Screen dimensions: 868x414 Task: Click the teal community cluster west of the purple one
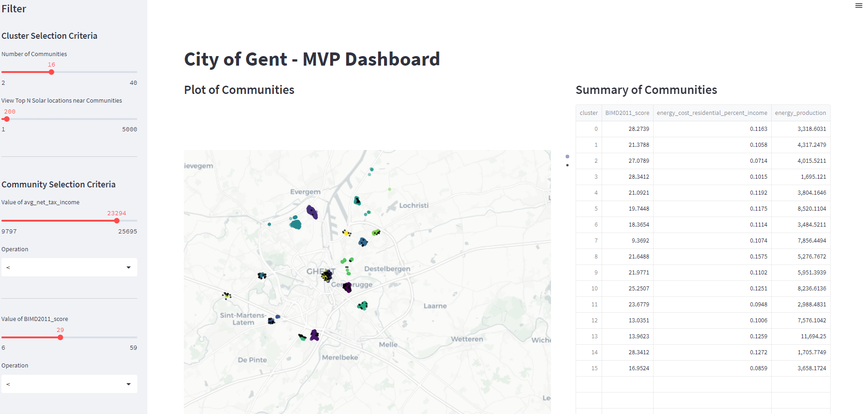coord(296,223)
